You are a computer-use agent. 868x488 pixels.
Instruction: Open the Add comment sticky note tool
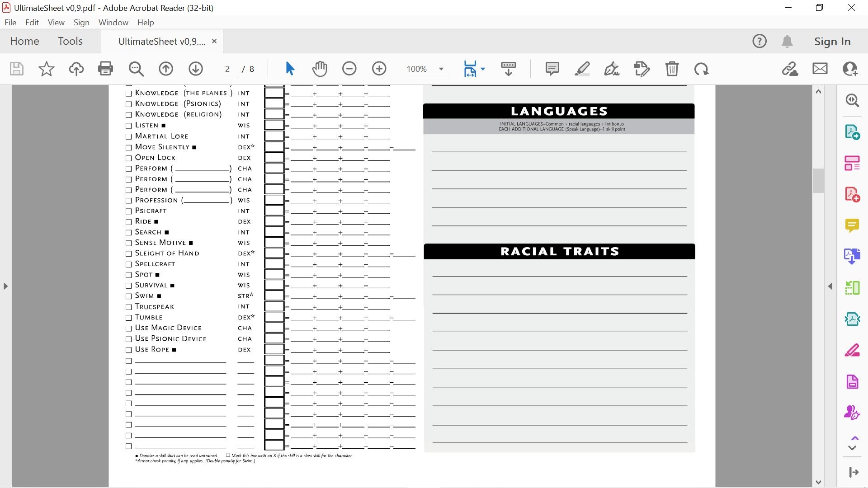(x=552, y=69)
